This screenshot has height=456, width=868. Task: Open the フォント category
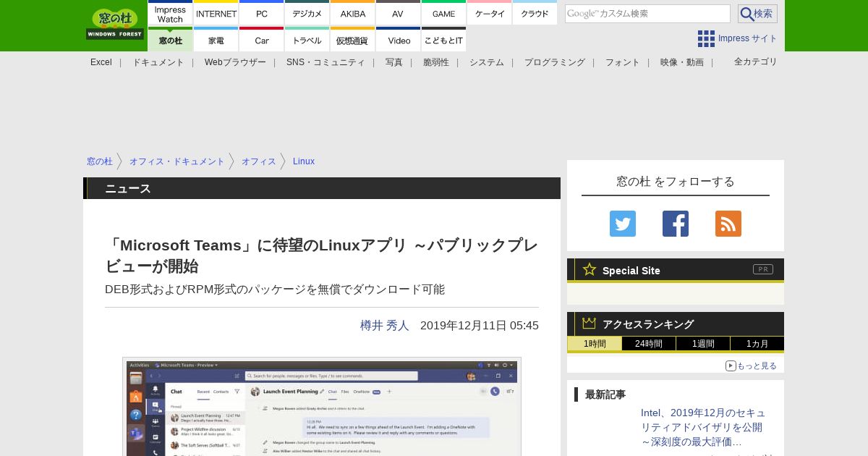click(623, 62)
